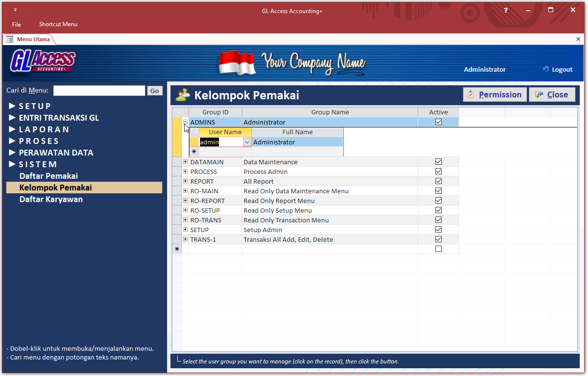Click the Menu Utama form icon
The image size is (588, 376).
9,39
